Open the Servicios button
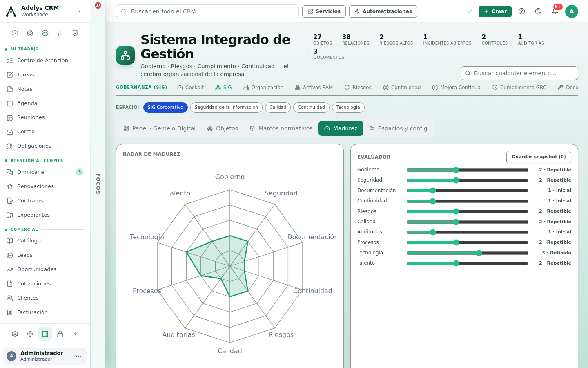 [x=324, y=11]
